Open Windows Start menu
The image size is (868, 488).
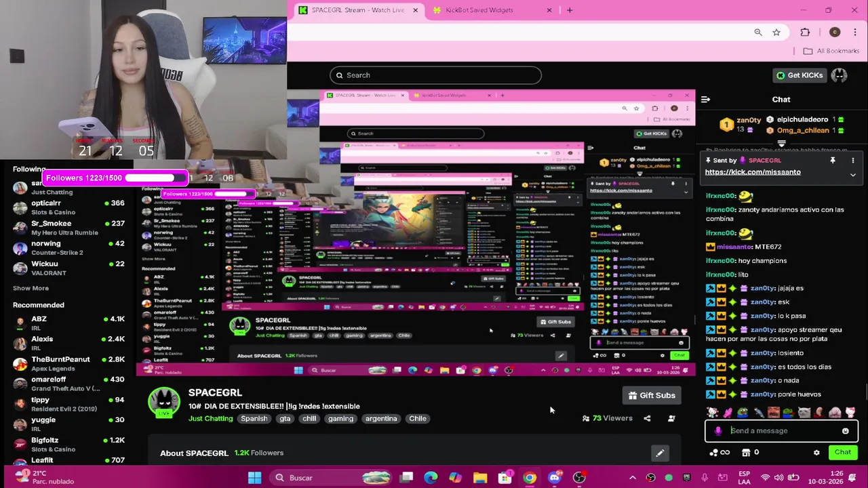click(254, 478)
